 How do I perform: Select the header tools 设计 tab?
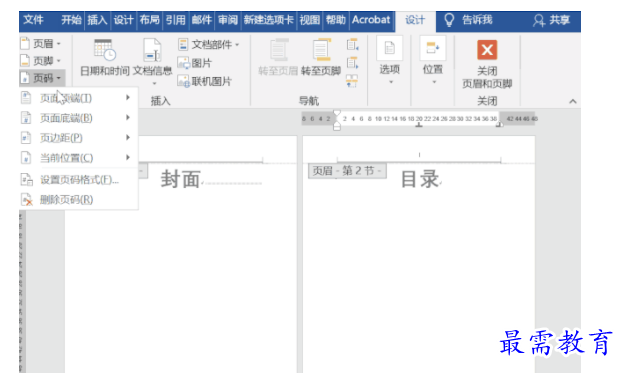(415, 20)
